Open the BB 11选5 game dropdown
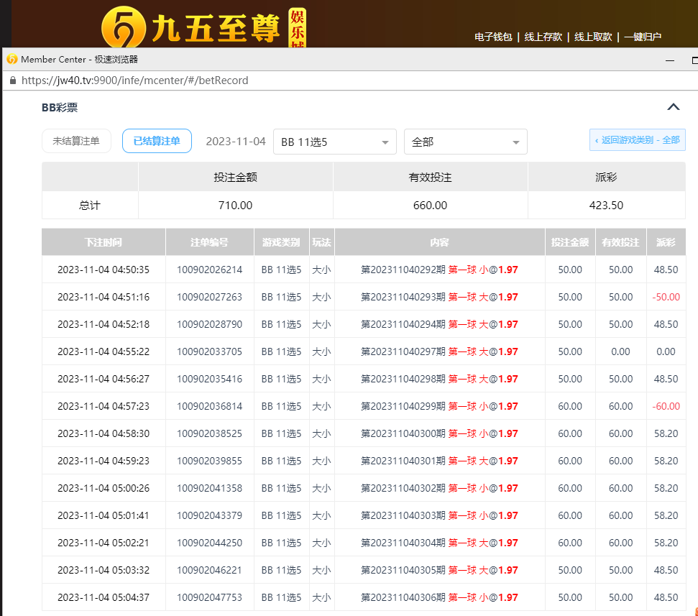The image size is (698, 616). (334, 142)
